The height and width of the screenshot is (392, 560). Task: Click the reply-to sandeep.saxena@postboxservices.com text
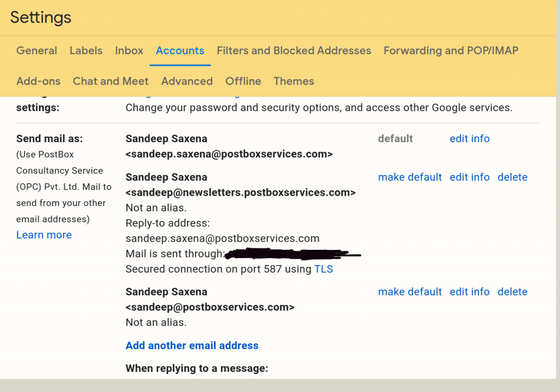pyautogui.click(x=223, y=238)
